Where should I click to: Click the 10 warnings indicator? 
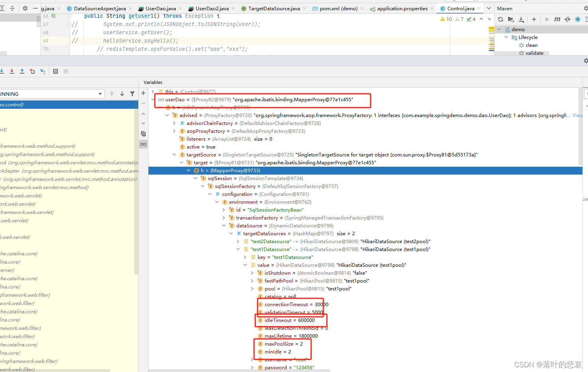(446, 19)
